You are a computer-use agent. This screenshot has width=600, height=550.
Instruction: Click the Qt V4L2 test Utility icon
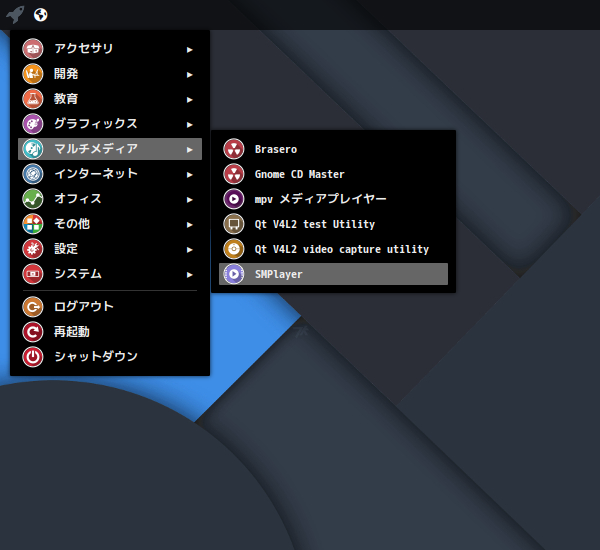click(x=234, y=224)
